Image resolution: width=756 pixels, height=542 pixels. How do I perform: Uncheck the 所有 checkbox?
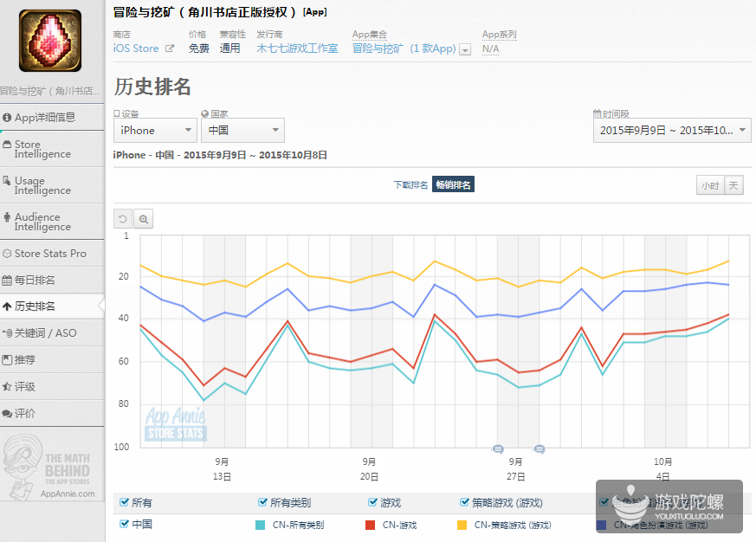[x=126, y=502]
